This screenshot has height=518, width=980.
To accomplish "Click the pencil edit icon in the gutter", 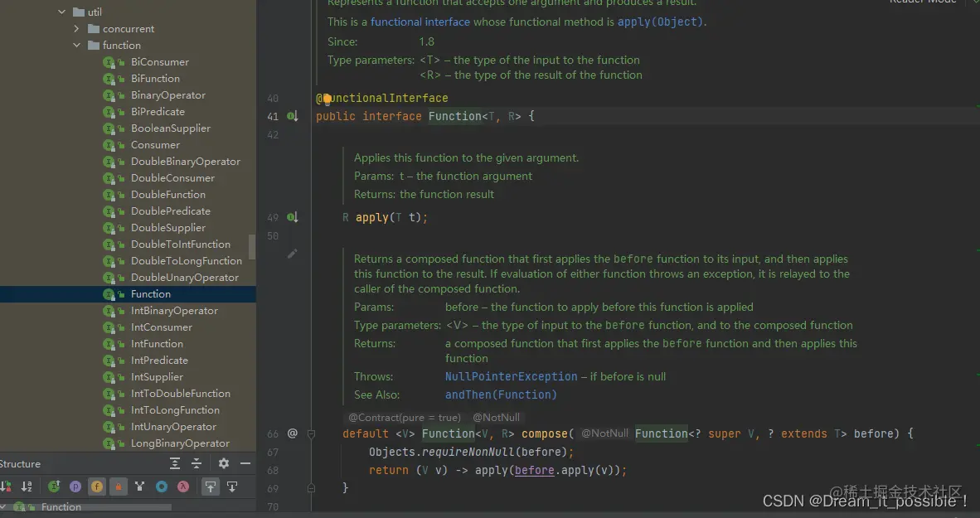I will coord(292,254).
